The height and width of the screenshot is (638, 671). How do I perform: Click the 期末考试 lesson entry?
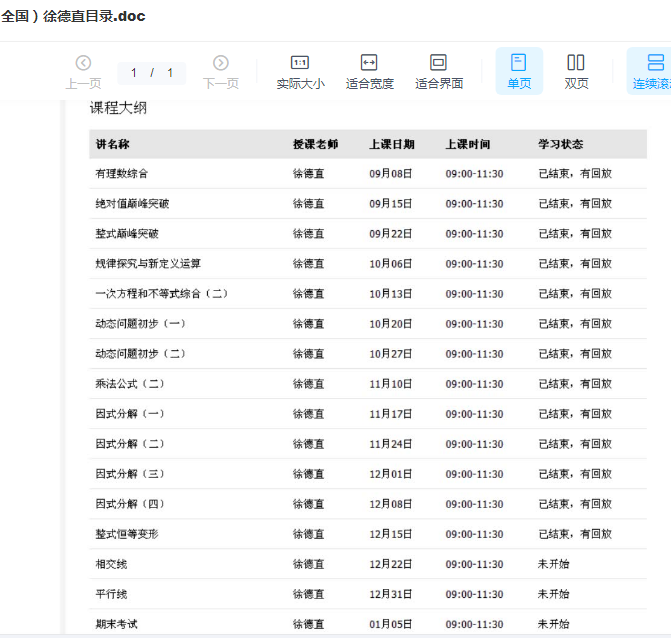(117, 624)
